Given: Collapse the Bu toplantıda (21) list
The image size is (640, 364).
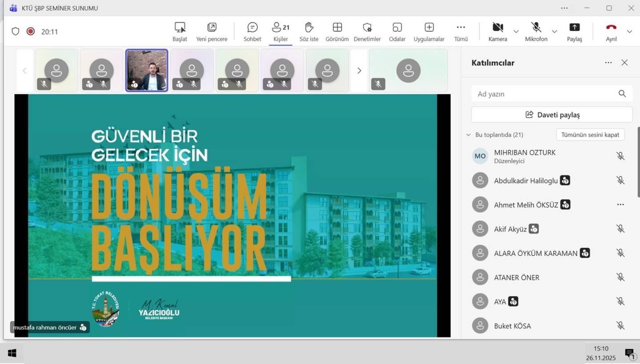Looking at the screenshot, I should pos(468,135).
